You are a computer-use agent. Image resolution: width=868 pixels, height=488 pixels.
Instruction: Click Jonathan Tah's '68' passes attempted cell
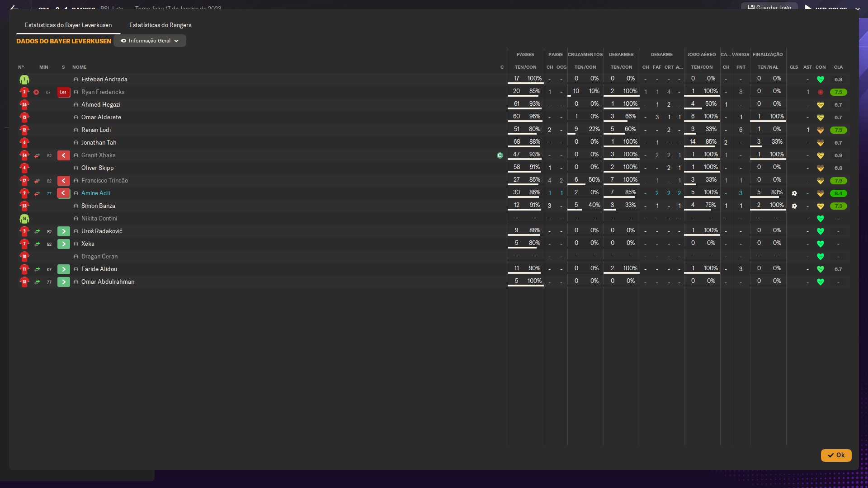(516, 141)
